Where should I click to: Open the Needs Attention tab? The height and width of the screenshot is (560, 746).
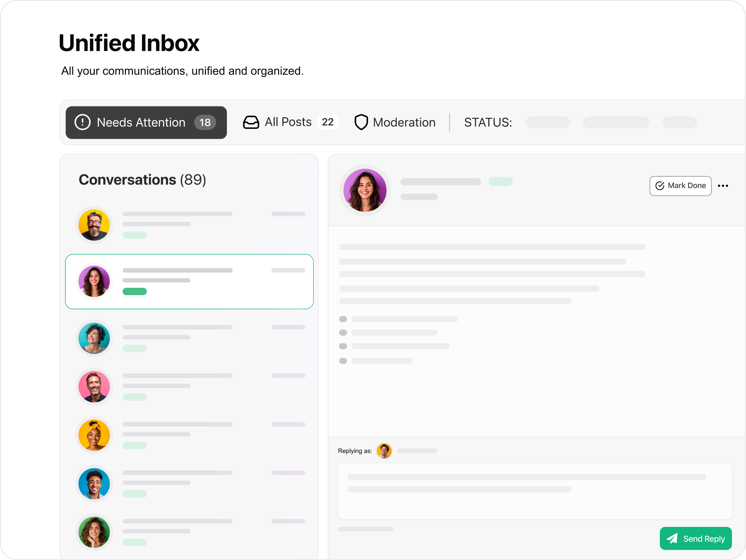pos(146,123)
